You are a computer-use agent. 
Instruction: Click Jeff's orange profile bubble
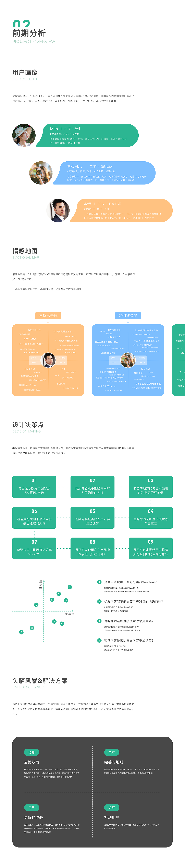pos(122,210)
